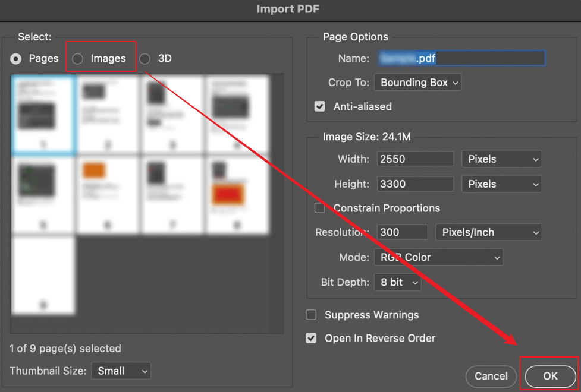Open the Resolution units dropdown
The image size is (581, 392).
tap(488, 232)
